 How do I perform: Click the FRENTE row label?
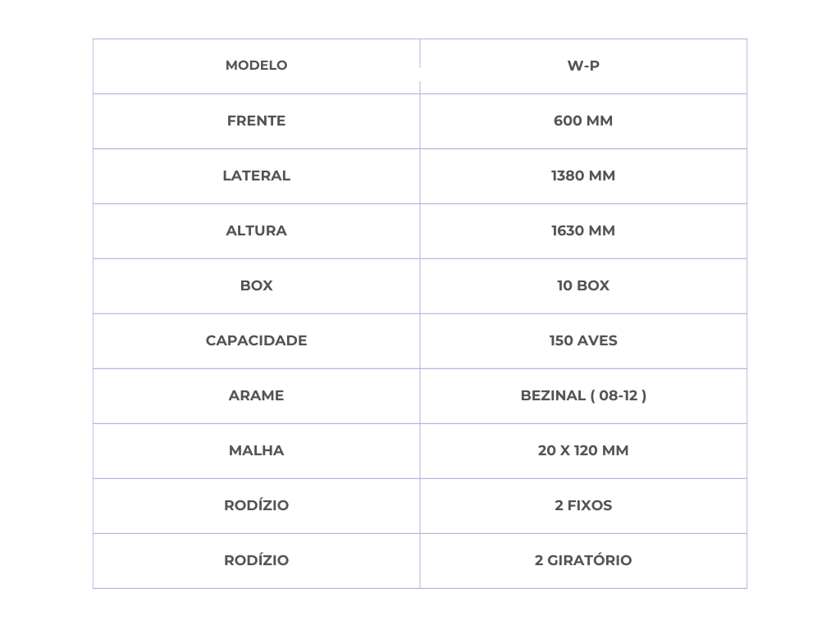tap(256, 121)
